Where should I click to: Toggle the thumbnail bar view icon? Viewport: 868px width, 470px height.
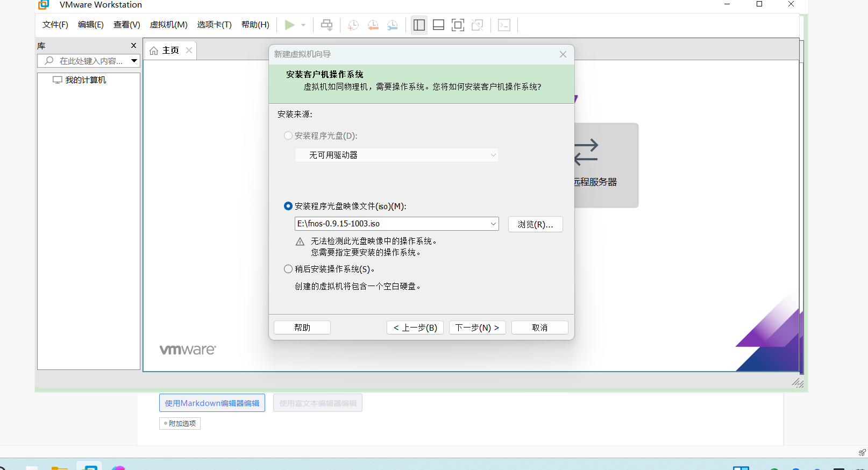(x=438, y=25)
